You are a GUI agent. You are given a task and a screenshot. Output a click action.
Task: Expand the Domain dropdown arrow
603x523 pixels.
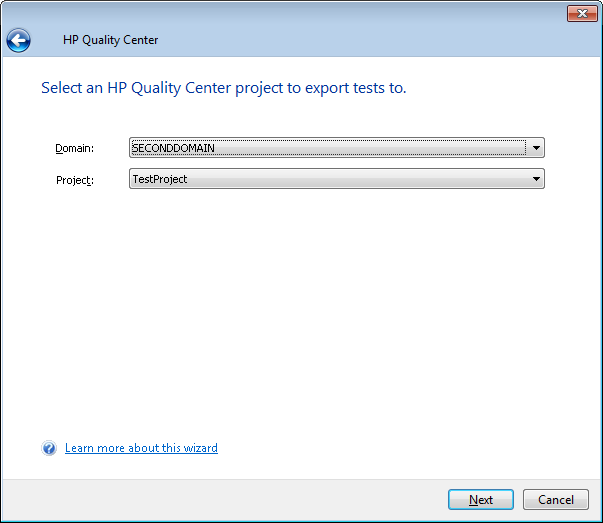[x=536, y=148]
